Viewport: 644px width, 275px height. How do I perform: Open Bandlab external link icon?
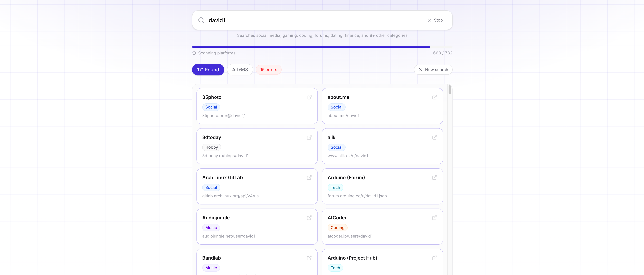point(309,258)
